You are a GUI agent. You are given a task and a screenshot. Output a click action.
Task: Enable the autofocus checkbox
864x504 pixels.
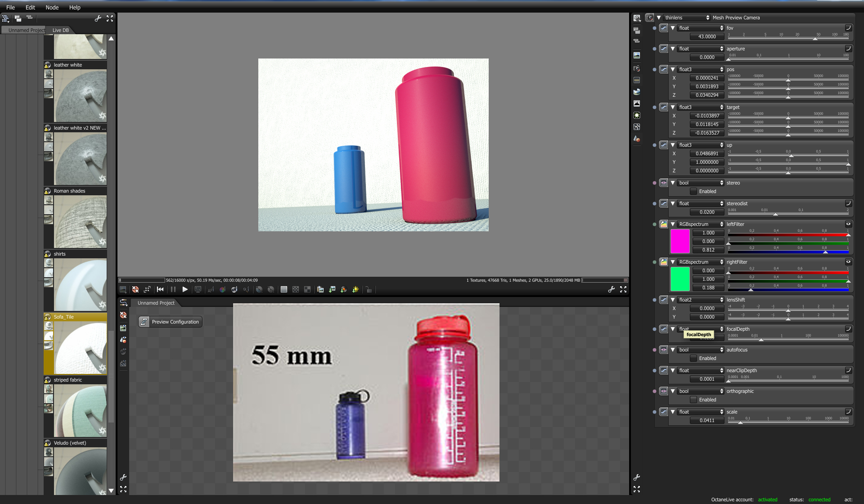point(693,359)
